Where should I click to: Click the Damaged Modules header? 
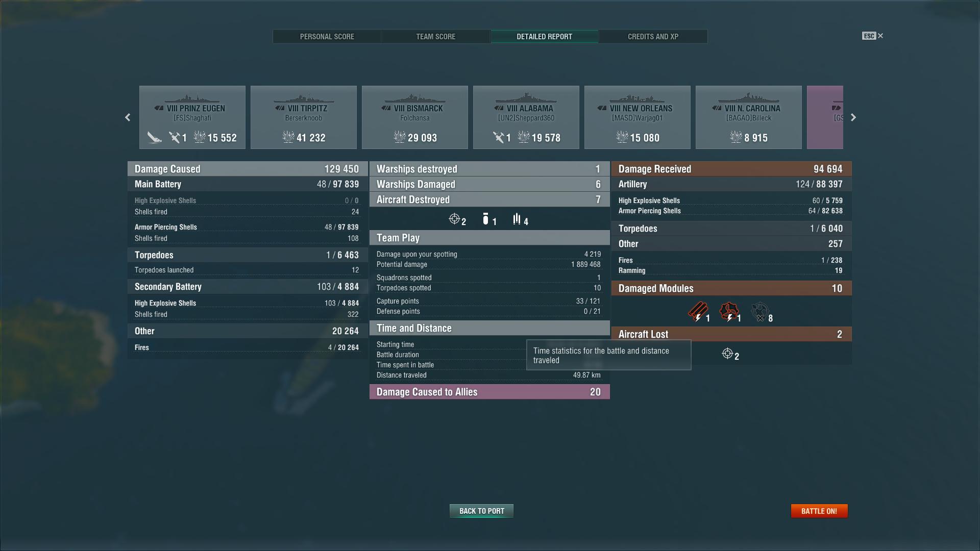coord(731,288)
